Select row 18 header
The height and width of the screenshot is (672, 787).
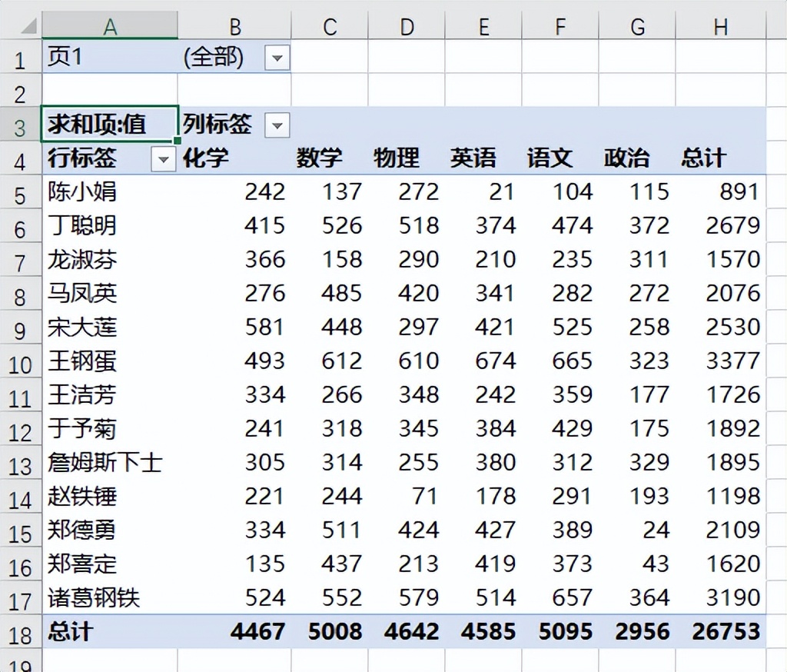[x=21, y=632]
